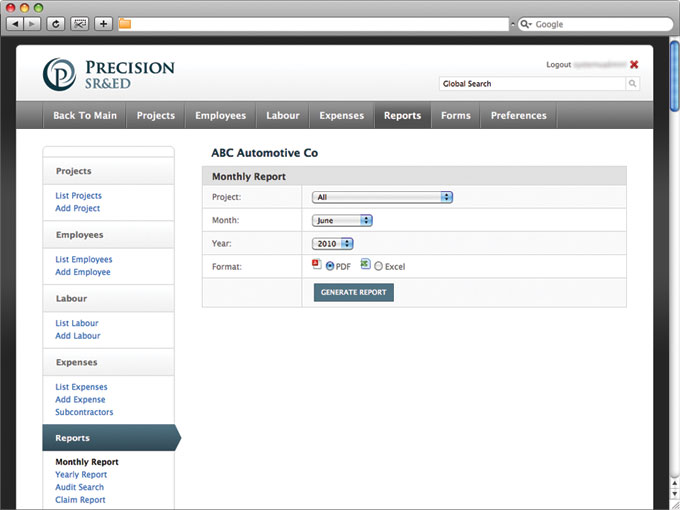The width and height of the screenshot is (680, 510).
Task: Click the Expenses sidebar section header
Action: (108, 362)
